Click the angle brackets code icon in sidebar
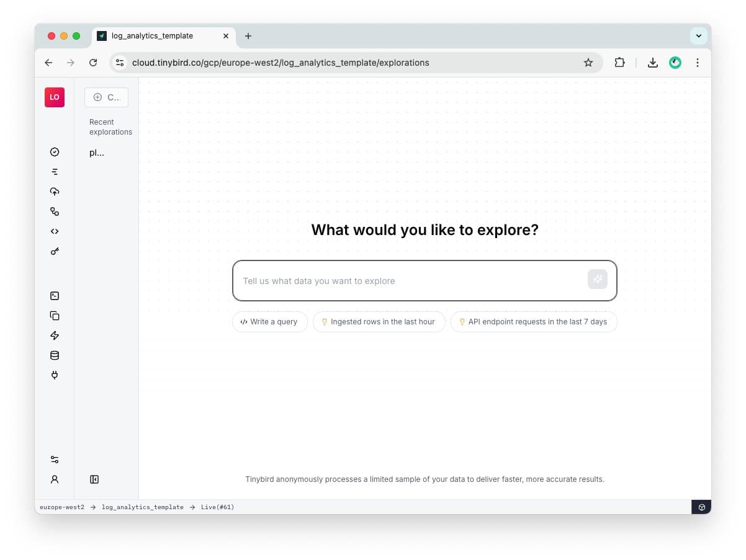This screenshot has width=746, height=560. click(55, 231)
